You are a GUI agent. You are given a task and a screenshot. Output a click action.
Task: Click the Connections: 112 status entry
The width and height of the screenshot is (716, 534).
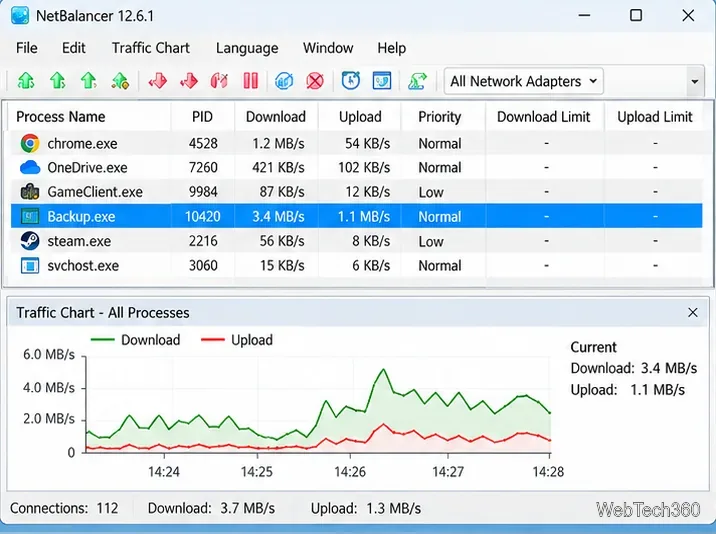click(64, 508)
